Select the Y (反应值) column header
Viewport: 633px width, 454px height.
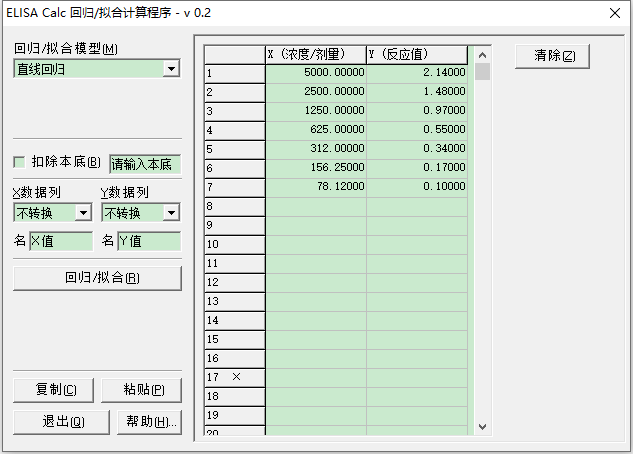417,54
